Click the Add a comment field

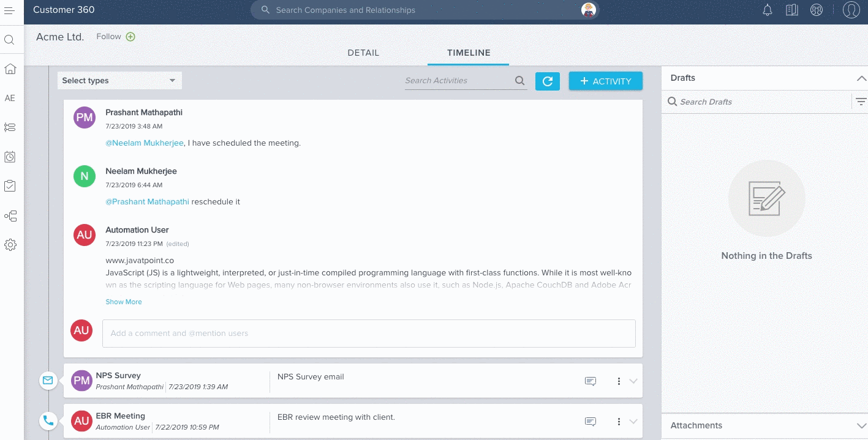368,334
